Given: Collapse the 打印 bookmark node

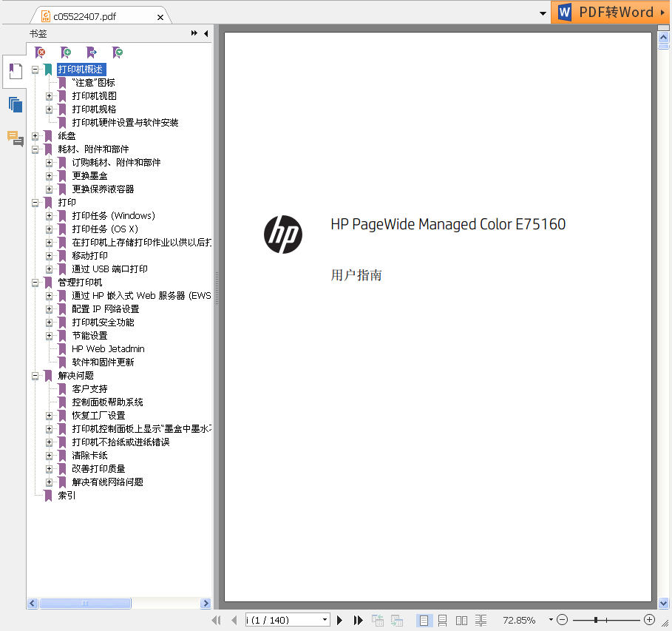Looking at the screenshot, I should 35,203.
